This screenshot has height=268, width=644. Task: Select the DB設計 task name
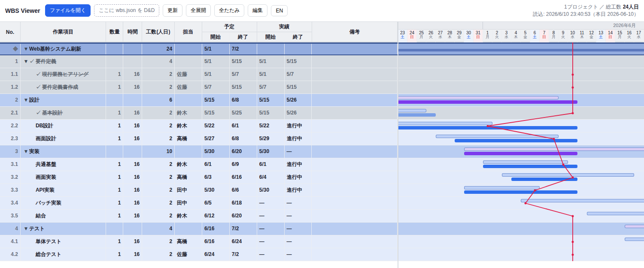point(45,126)
